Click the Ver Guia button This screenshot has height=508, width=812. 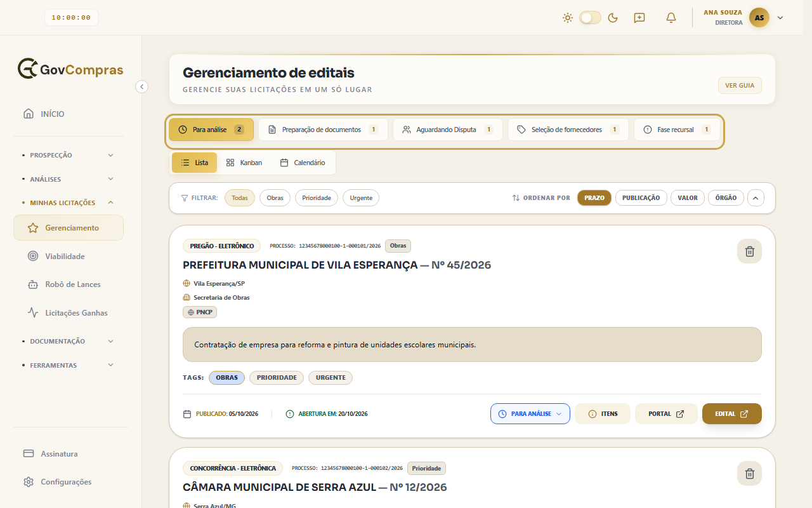(740, 86)
